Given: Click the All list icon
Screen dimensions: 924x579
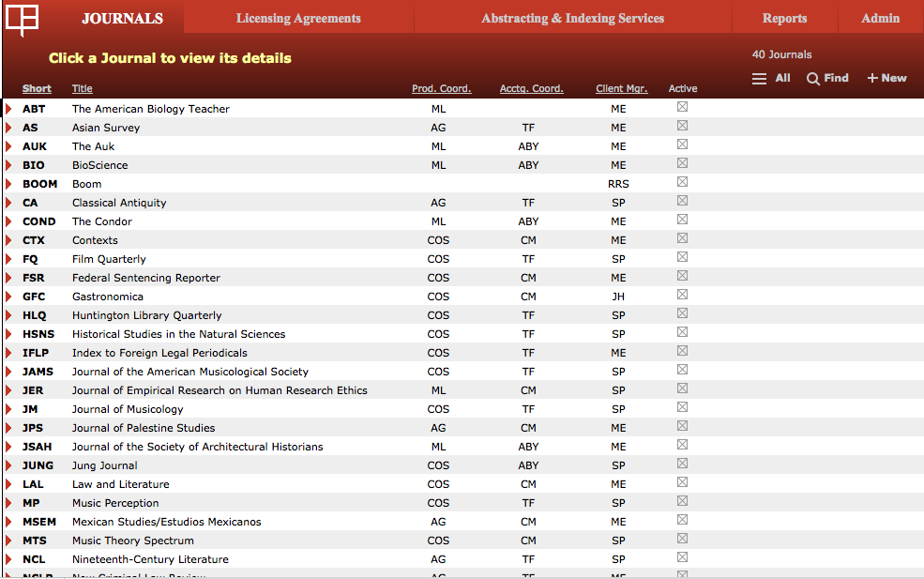Looking at the screenshot, I should [x=759, y=79].
